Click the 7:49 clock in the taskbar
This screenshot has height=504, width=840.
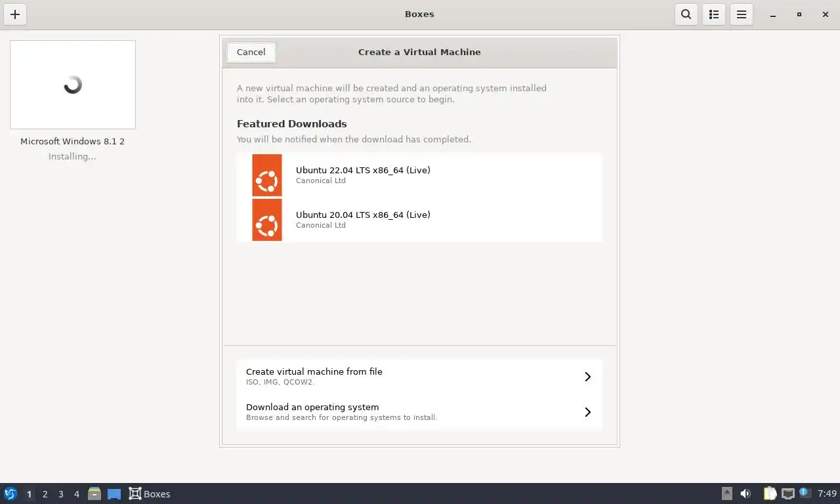[828, 493]
